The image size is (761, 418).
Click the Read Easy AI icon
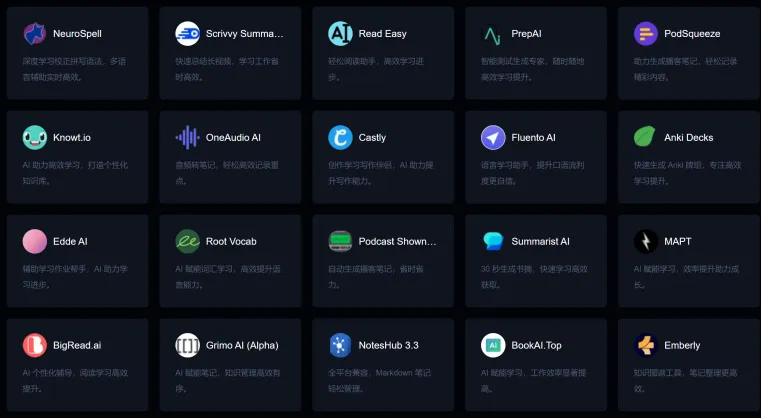(340, 33)
